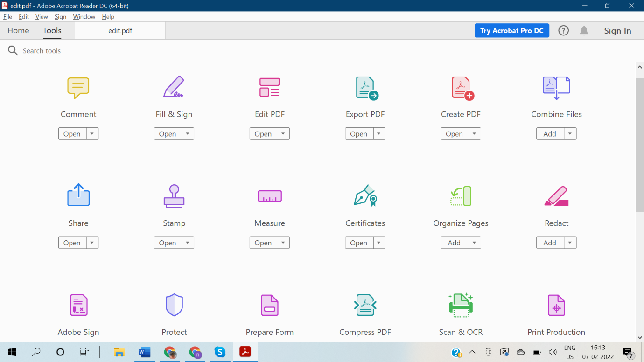Click the Protect shield icon

pos(174,305)
